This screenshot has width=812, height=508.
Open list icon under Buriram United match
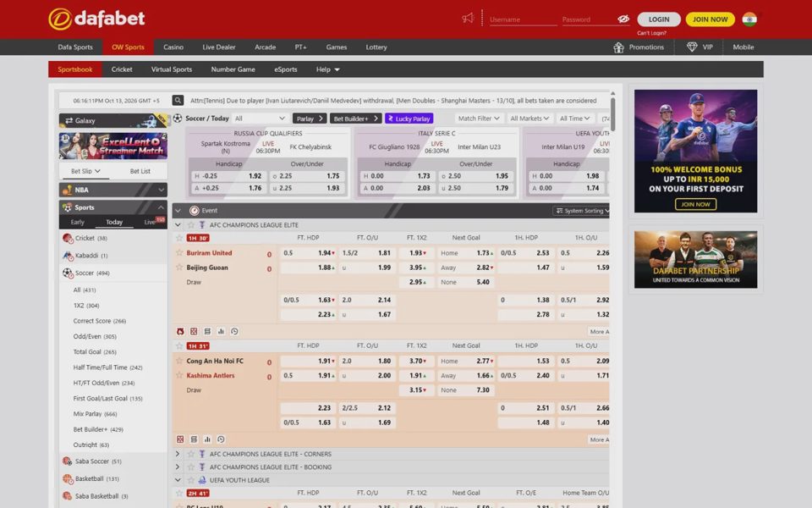(207, 331)
